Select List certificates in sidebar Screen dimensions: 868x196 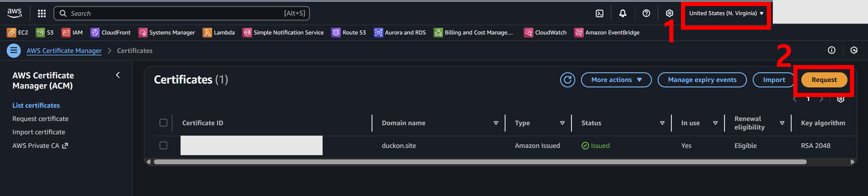[36, 105]
